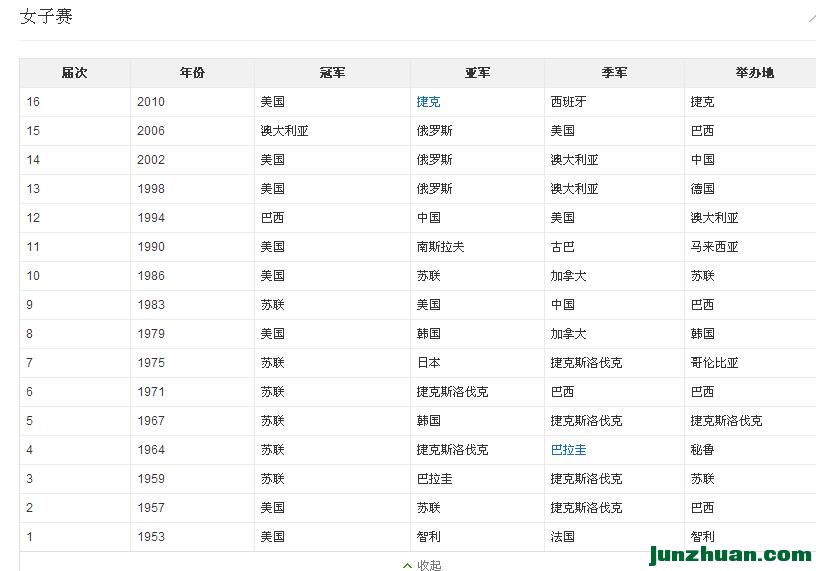The height and width of the screenshot is (571, 816).
Task: Select the year cell 1979
Action: (151, 334)
